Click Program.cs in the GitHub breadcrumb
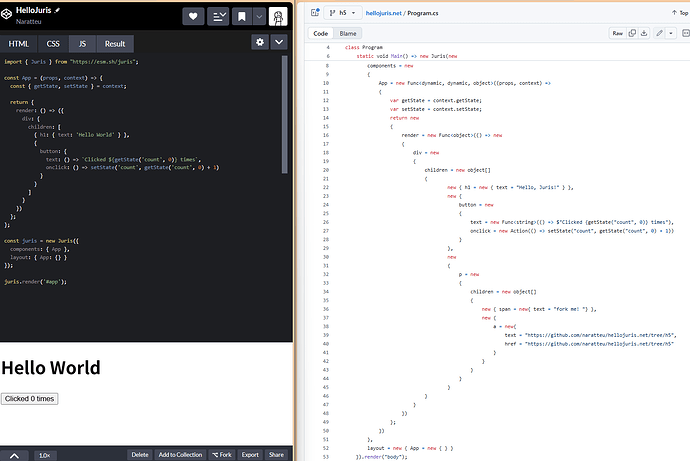Image resolution: width=690 pixels, height=461 pixels. [422, 13]
